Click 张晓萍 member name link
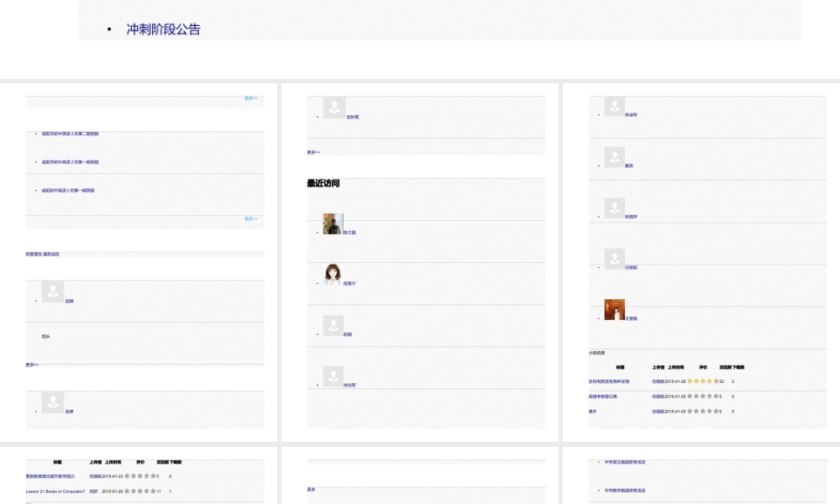840x504 pixels. coord(631,217)
